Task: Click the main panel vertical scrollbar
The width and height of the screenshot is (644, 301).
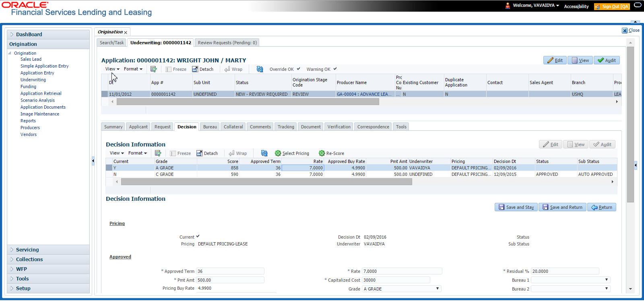Action: [x=630, y=124]
